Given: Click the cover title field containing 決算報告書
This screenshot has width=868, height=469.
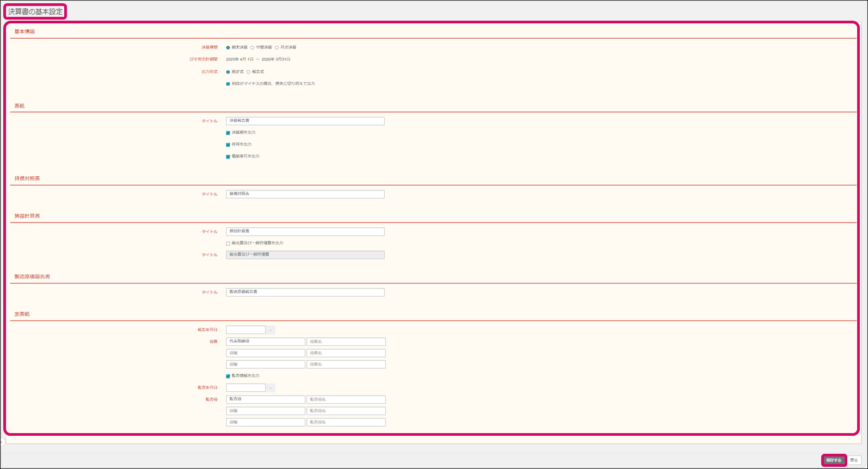Looking at the screenshot, I should (305, 121).
